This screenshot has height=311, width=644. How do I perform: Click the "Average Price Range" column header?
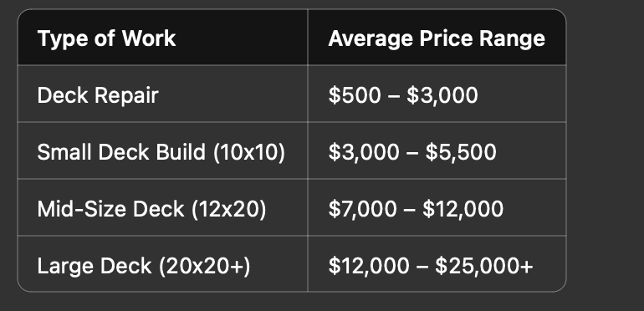[437, 38]
